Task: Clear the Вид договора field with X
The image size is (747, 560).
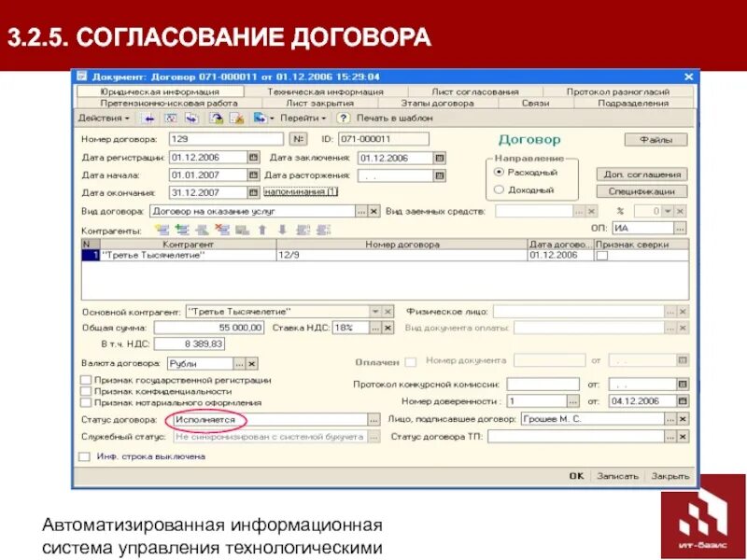Action: click(374, 211)
